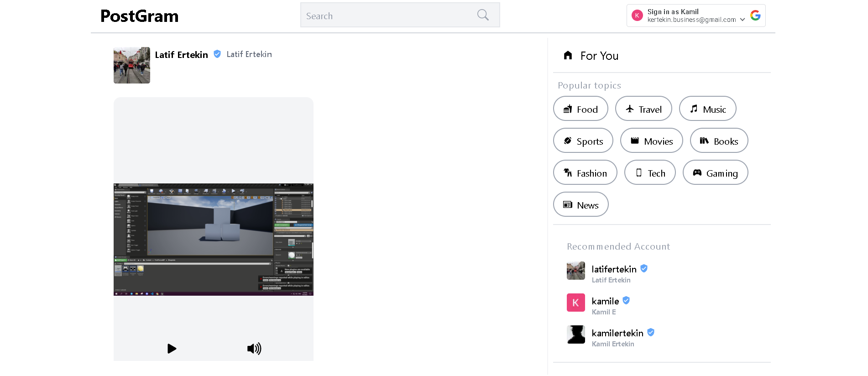Viewport: 868px width, 376px height.
Task: Click the bold Latif Ertekin post author name
Action: coord(181,55)
